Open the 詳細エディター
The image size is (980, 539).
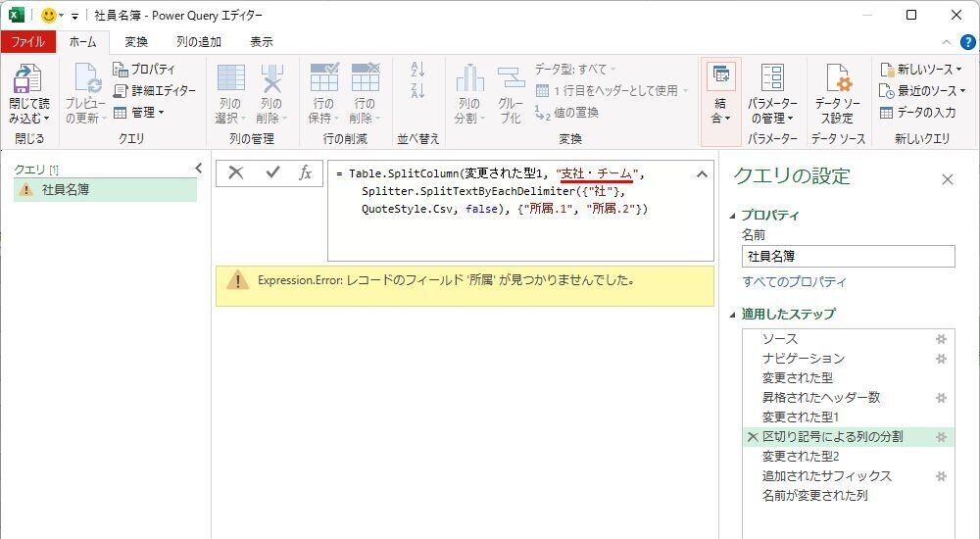(x=155, y=91)
